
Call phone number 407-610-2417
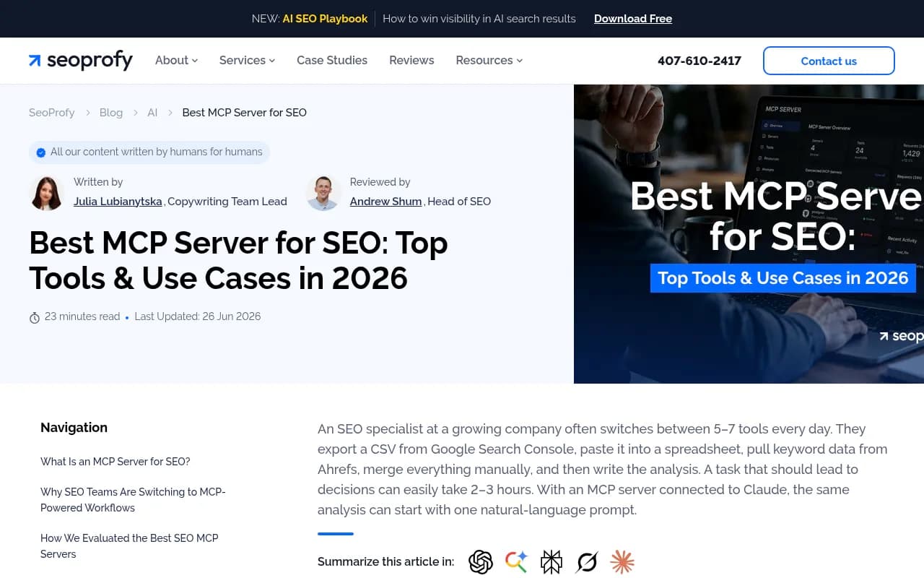[x=699, y=61]
